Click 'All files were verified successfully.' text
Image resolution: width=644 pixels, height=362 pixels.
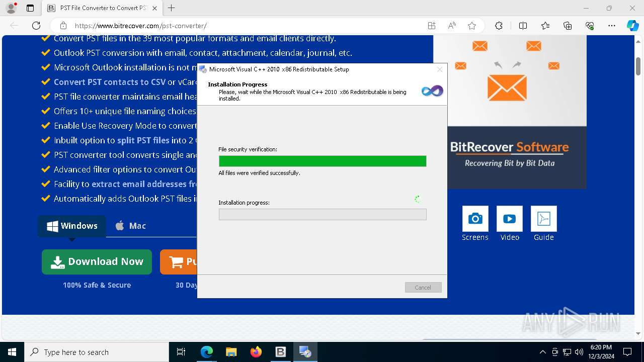click(259, 173)
